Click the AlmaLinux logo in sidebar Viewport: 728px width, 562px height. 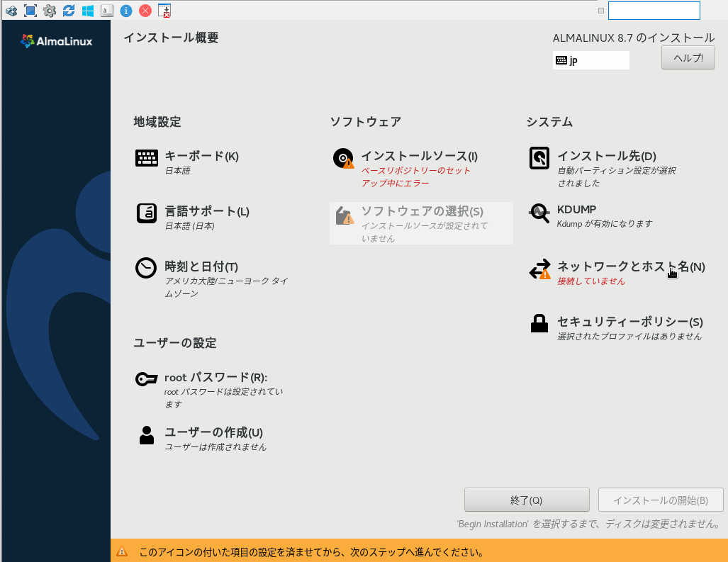click(56, 41)
